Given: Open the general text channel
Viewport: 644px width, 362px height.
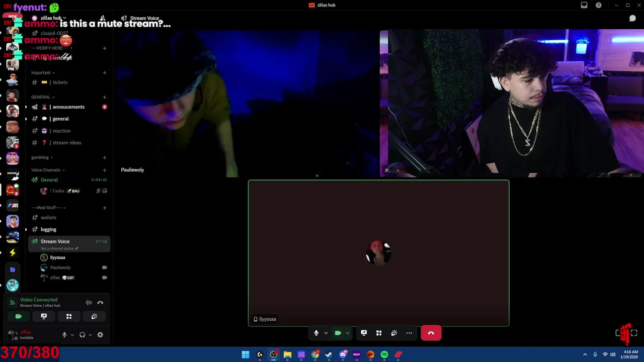Looking at the screenshot, I should click(x=69, y=119).
